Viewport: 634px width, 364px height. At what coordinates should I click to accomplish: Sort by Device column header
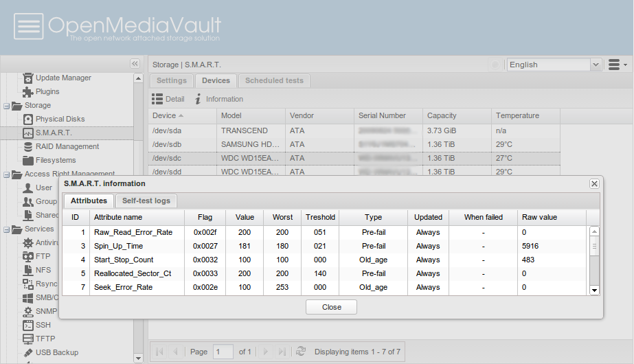click(182, 115)
